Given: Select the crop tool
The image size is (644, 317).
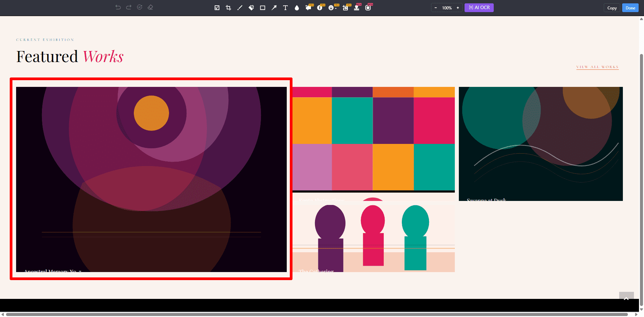Looking at the screenshot, I should [228, 8].
